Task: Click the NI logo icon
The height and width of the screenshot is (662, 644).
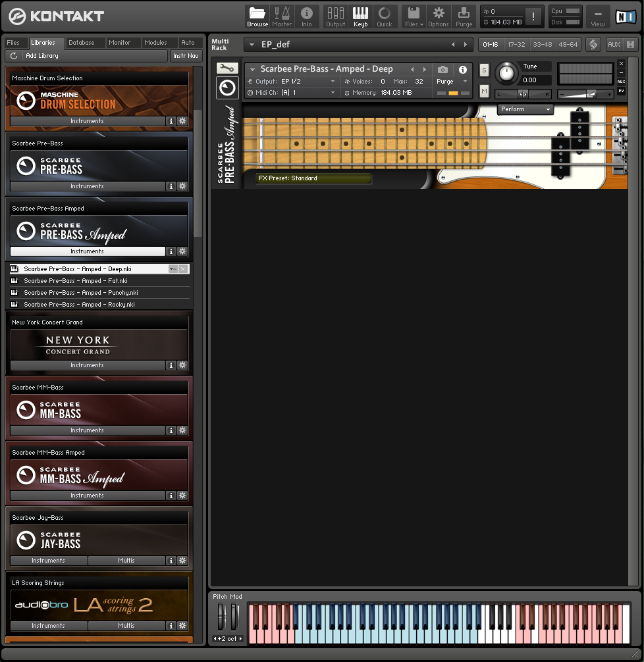Action: (x=626, y=17)
